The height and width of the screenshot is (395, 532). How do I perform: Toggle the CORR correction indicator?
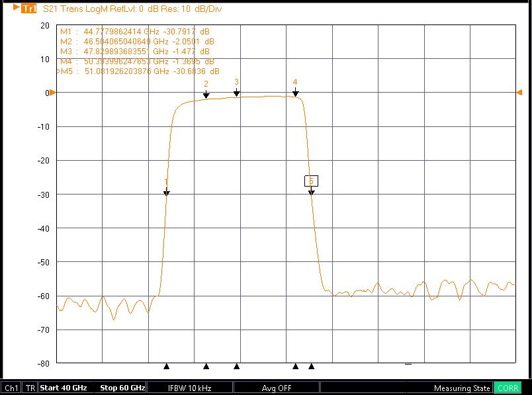click(508, 388)
